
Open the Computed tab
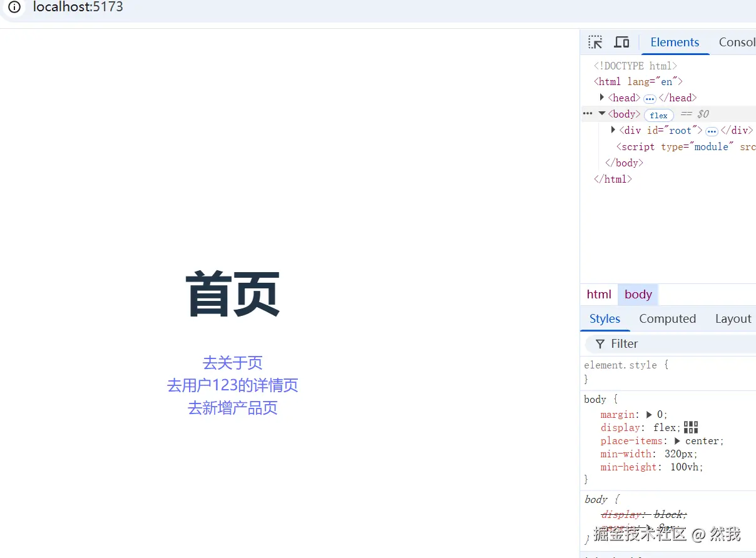click(667, 318)
